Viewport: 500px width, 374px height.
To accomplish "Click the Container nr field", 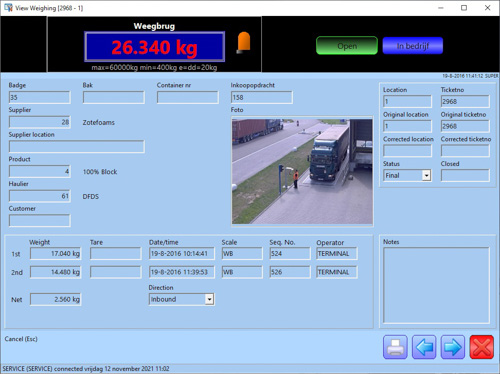I will pos(188,97).
